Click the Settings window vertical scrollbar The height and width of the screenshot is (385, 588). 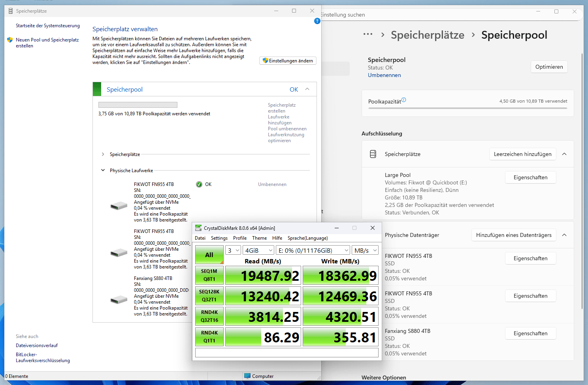[582, 181]
